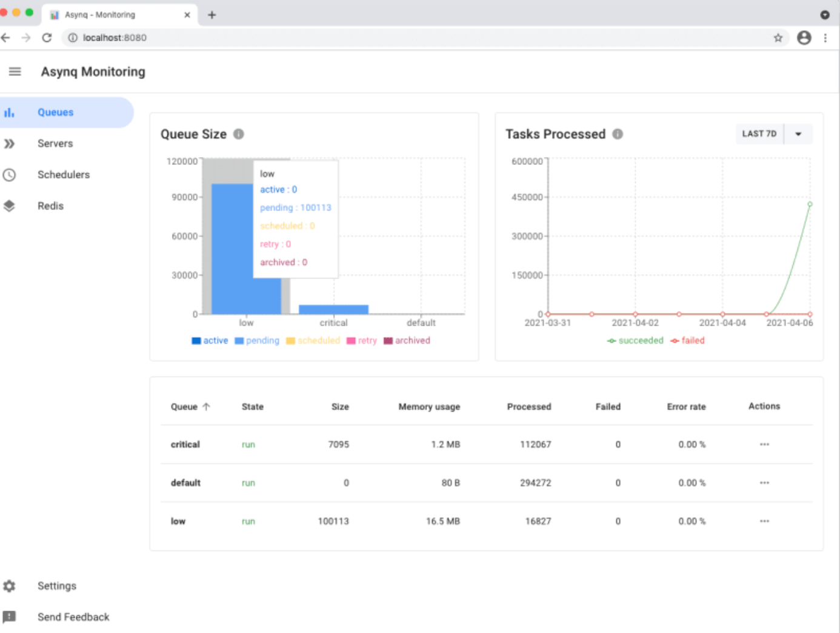Toggle the retry legend entry
This screenshot has height=633, width=840.
[361, 341]
